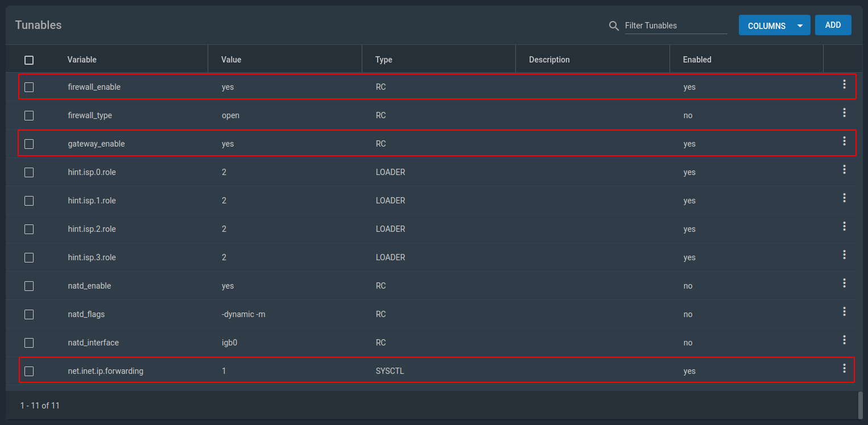Open options menu for natd_enable row
868x425 pixels.
coord(844,283)
